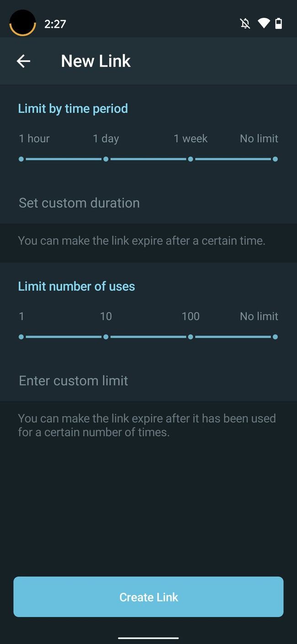Tap the Wi-Fi status icon

point(264,23)
